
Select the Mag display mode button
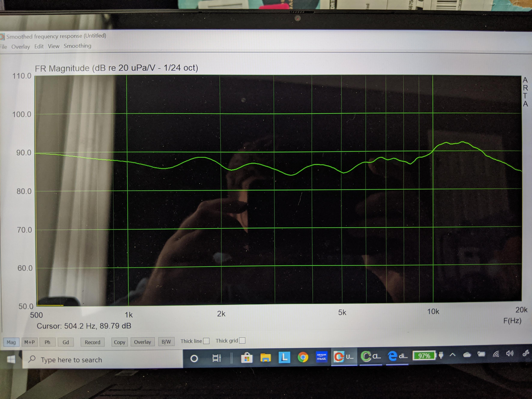[11, 342]
